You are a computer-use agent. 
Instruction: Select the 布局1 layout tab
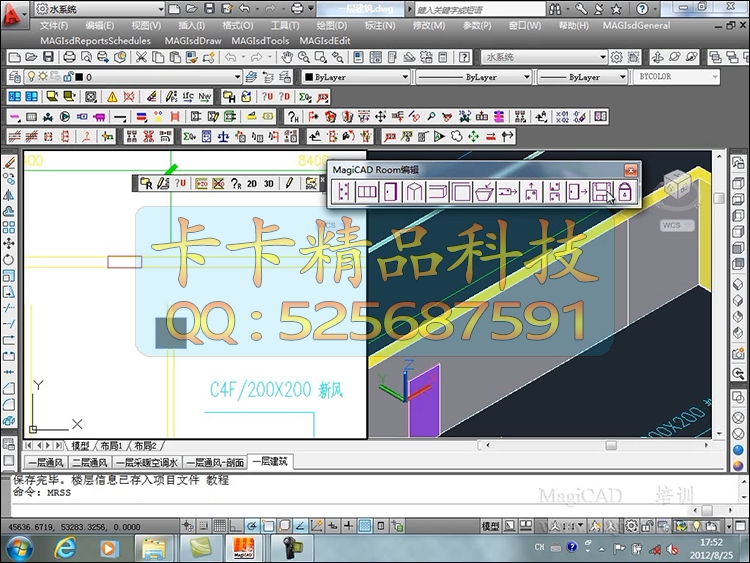coord(110,446)
